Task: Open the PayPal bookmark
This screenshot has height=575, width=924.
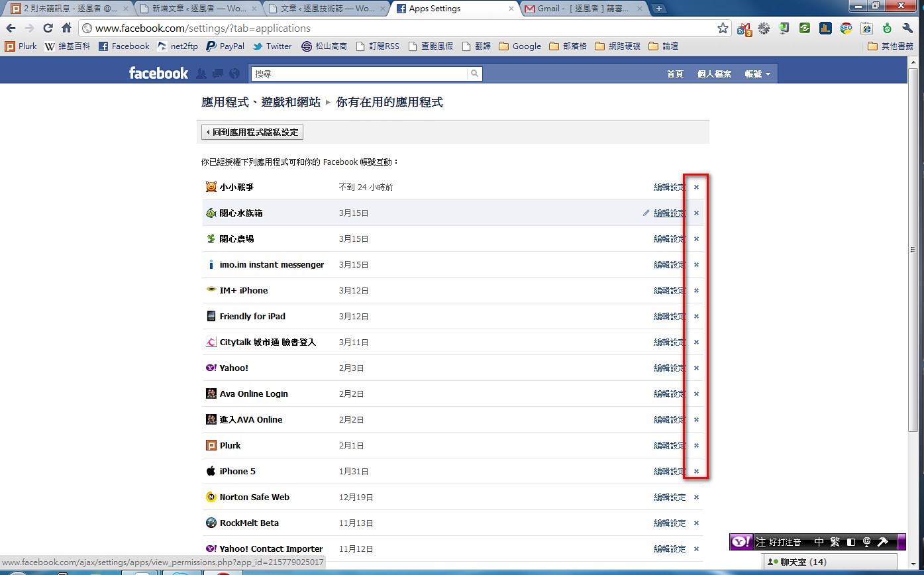Action: click(225, 46)
